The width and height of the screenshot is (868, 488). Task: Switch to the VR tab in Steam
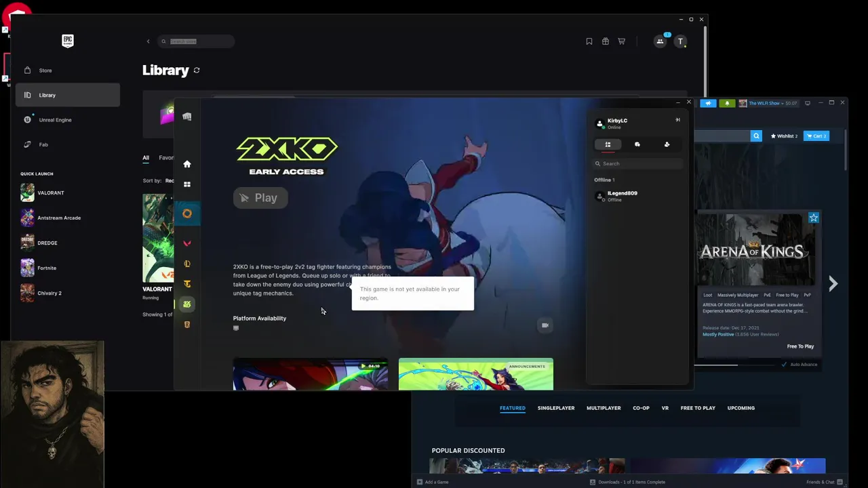pos(665,408)
